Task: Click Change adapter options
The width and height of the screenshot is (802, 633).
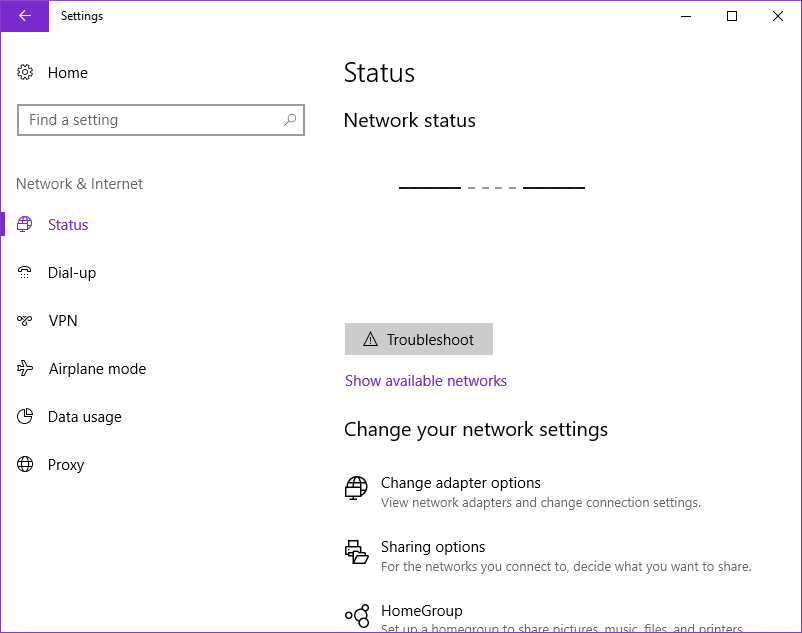Action: tap(461, 482)
